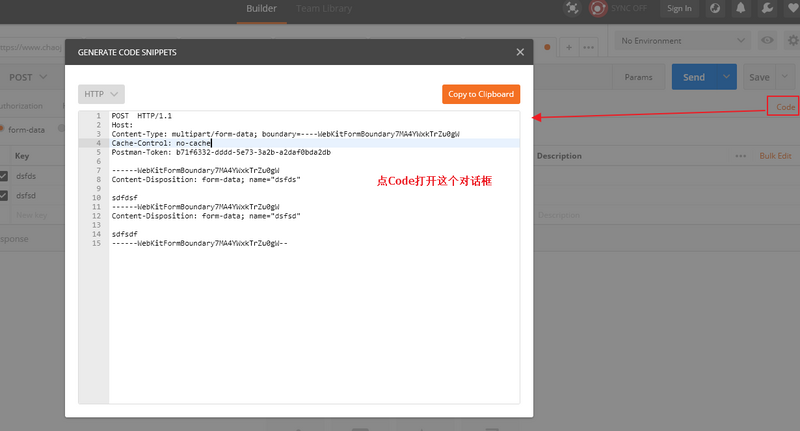Screen dimensions: 800x431
Task: Open the manage environments gear icon
Action: [x=793, y=40]
